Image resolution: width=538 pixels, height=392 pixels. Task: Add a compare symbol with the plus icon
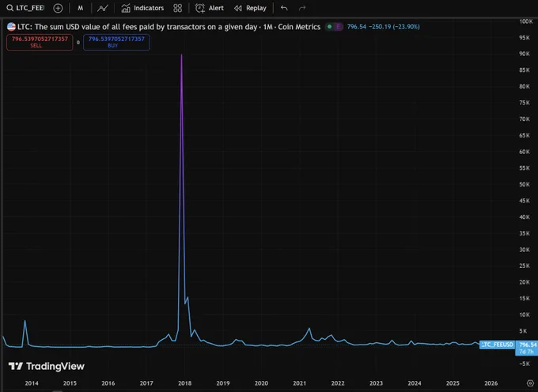tap(58, 8)
